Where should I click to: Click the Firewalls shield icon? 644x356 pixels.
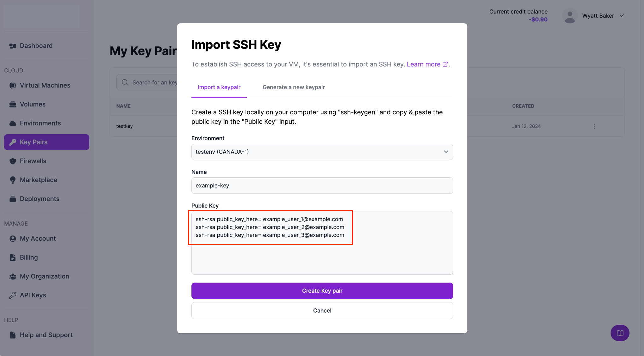click(x=13, y=161)
